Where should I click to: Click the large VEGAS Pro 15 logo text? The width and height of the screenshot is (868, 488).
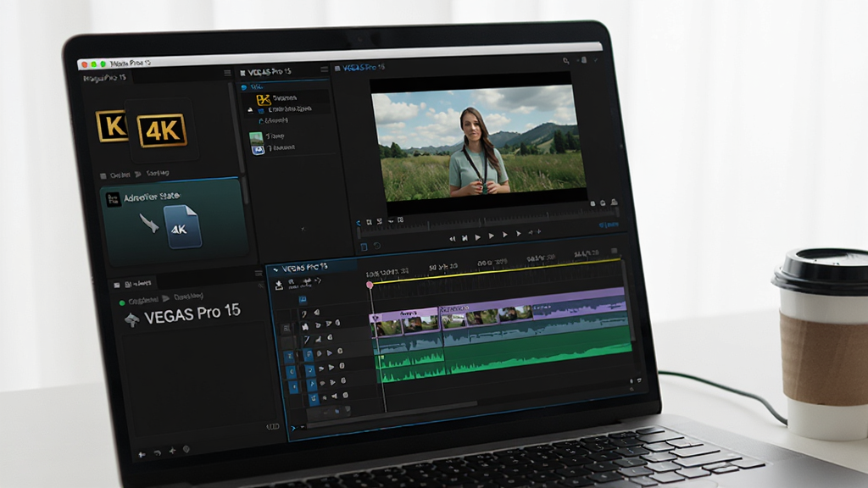click(192, 313)
